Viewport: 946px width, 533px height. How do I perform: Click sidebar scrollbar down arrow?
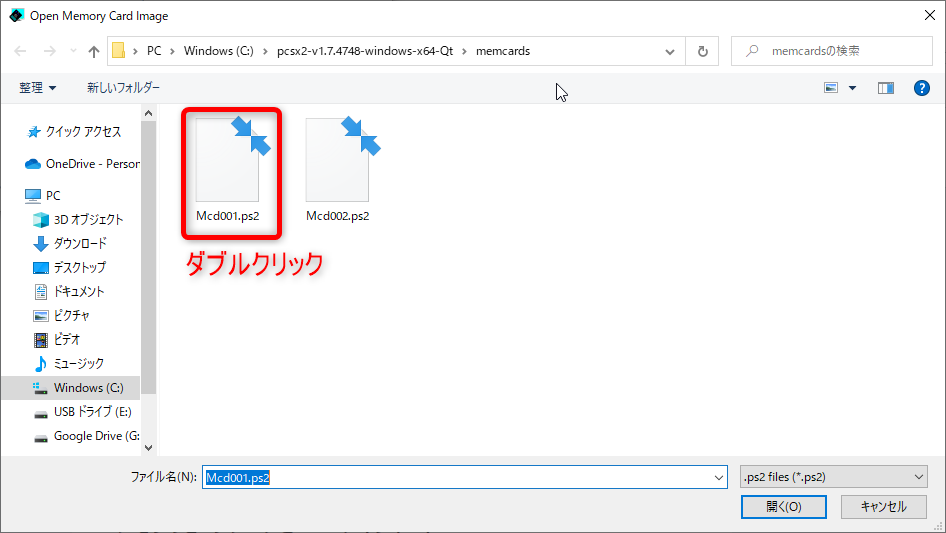(x=148, y=448)
